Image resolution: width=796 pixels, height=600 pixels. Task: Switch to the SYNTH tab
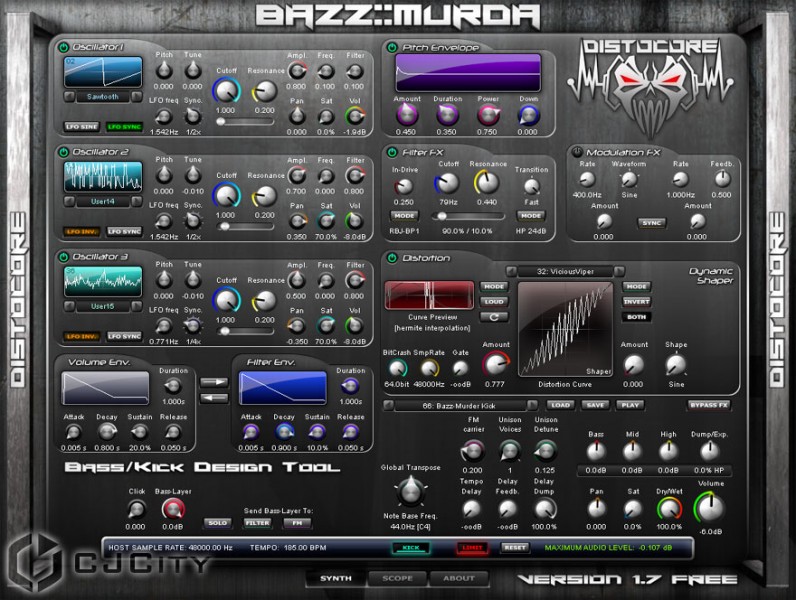[x=336, y=578]
